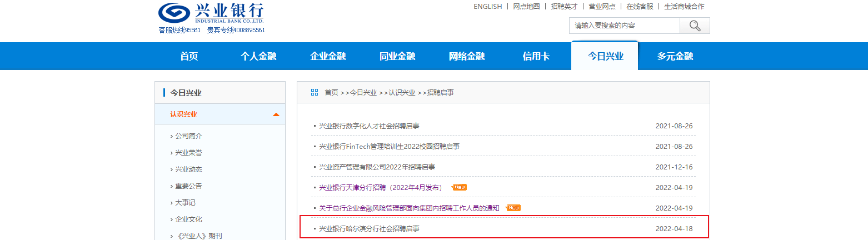Viewport: 868px width, 240px height.
Task: Select 兴业动态 in the sidebar
Action: tap(188, 169)
